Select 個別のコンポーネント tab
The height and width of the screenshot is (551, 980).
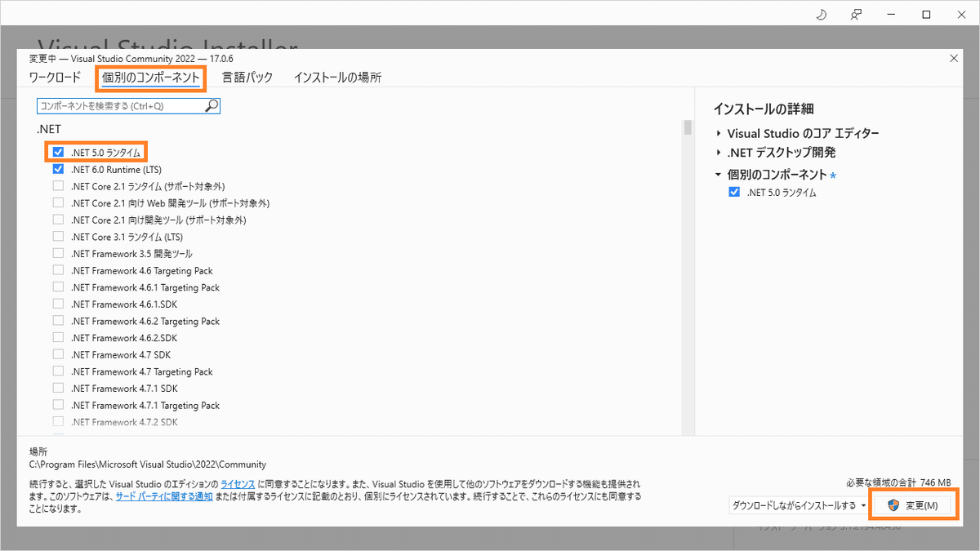click(151, 78)
